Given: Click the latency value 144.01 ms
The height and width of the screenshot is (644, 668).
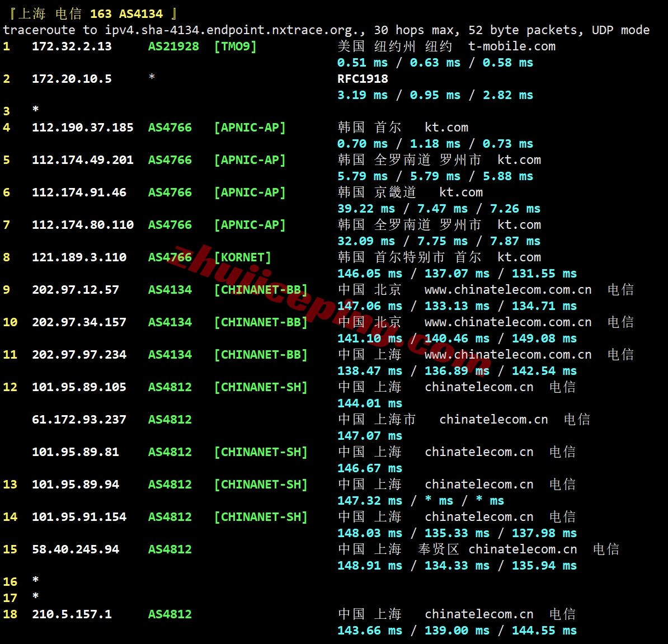Looking at the screenshot, I should 370,403.
